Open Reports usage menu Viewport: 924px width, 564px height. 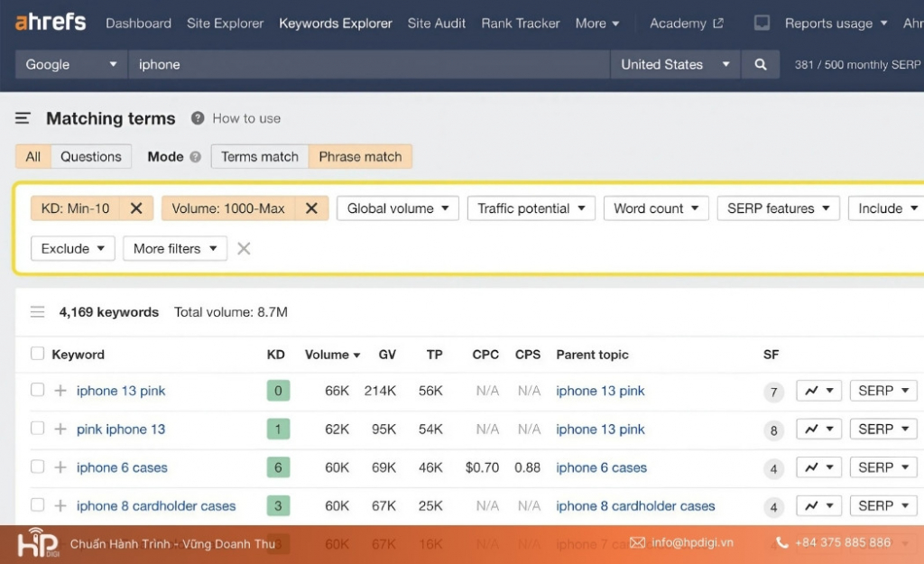point(836,23)
